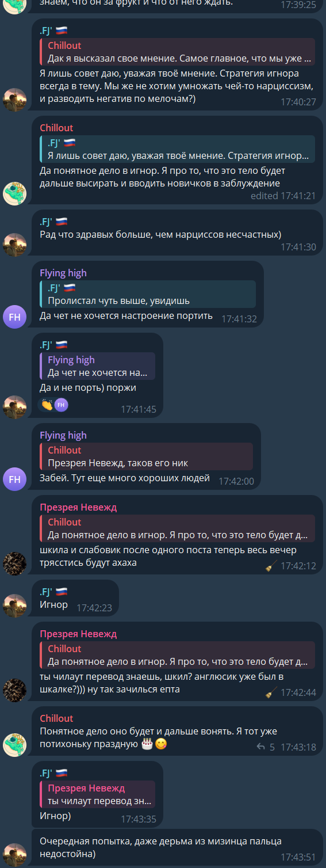Click the edited 17:41:21 timestamp label
The width and height of the screenshot is (326, 868).
coord(283,196)
